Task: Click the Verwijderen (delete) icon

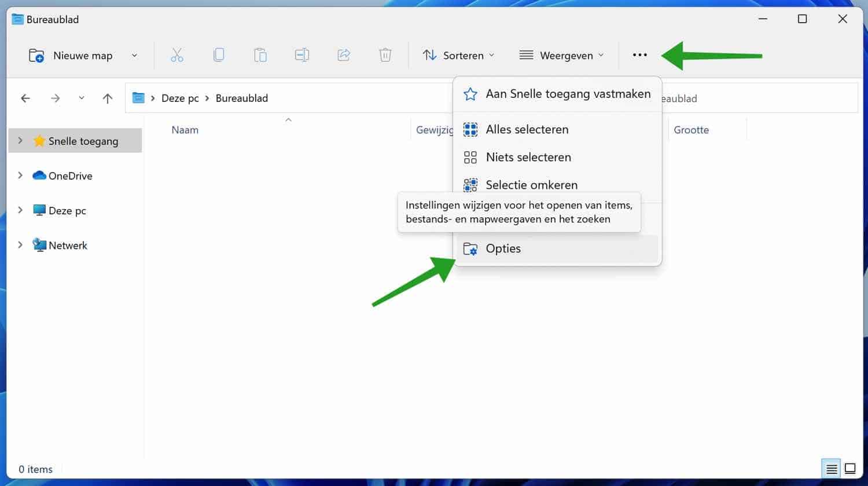Action: tap(385, 55)
